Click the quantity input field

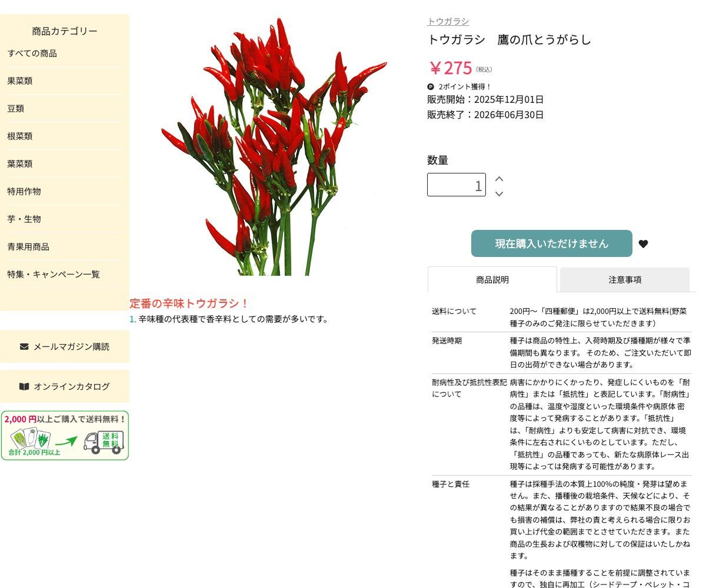(456, 185)
